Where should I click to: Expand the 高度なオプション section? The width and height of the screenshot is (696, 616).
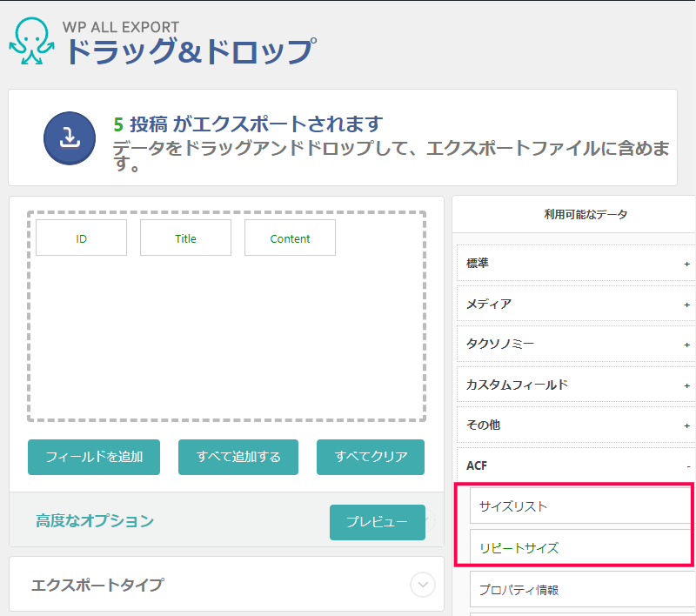coord(95,521)
